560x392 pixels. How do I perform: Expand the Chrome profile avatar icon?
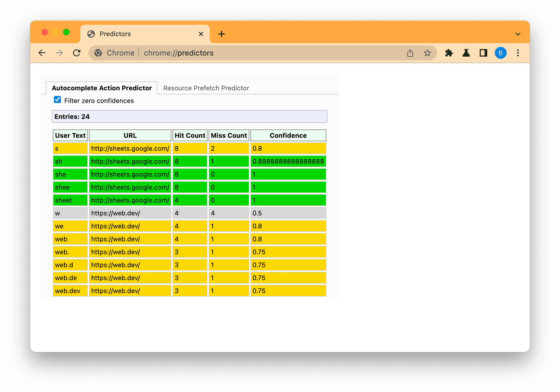(501, 53)
